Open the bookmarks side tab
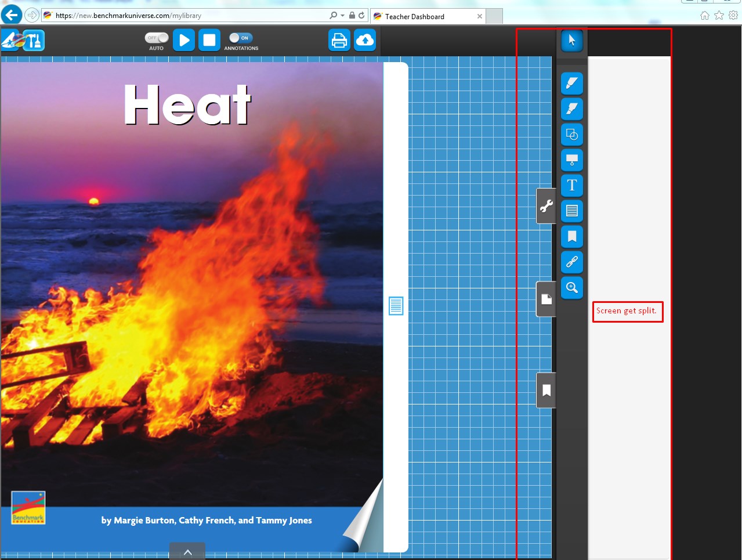 point(546,390)
